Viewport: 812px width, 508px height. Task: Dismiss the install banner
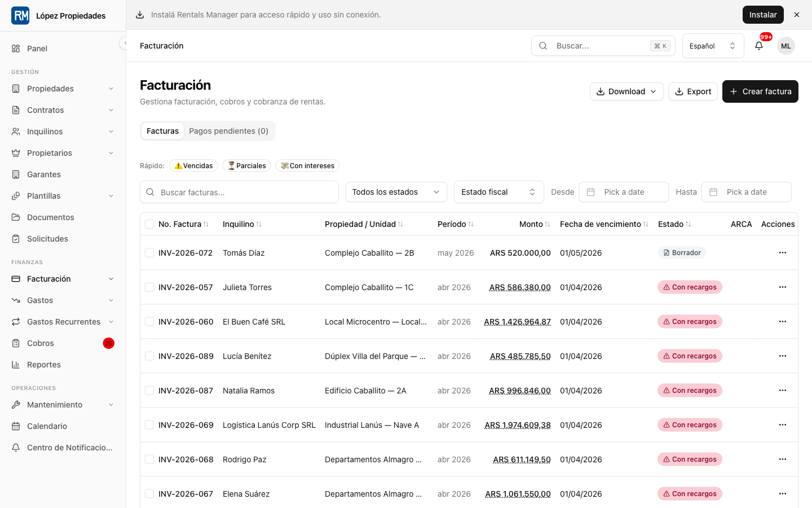pos(797,15)
